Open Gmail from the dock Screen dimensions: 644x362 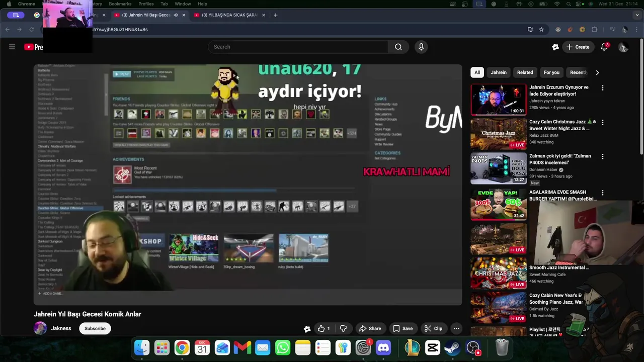coord(243,347)
